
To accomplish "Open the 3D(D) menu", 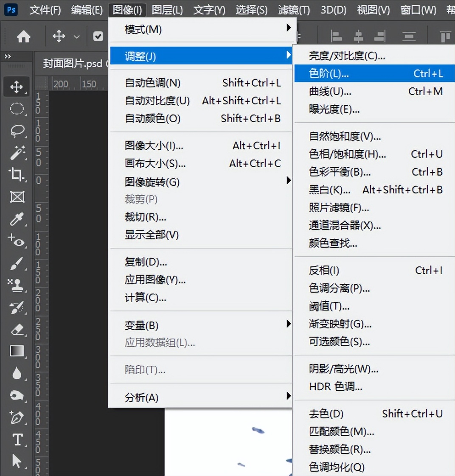I will click(333, 10).
